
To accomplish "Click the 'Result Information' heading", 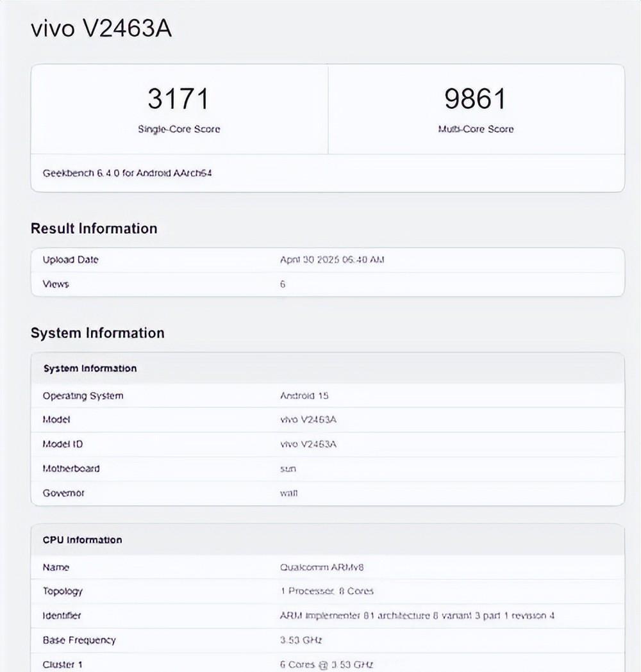I will (x=94, y=229).
